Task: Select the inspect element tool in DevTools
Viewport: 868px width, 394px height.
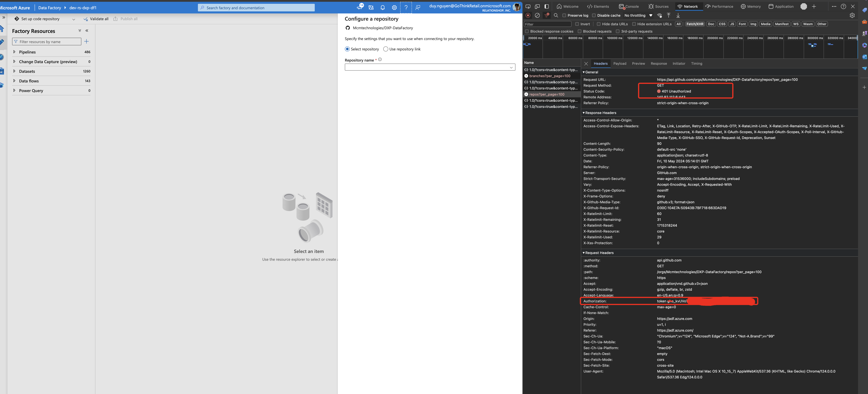Action: [528, 6]
